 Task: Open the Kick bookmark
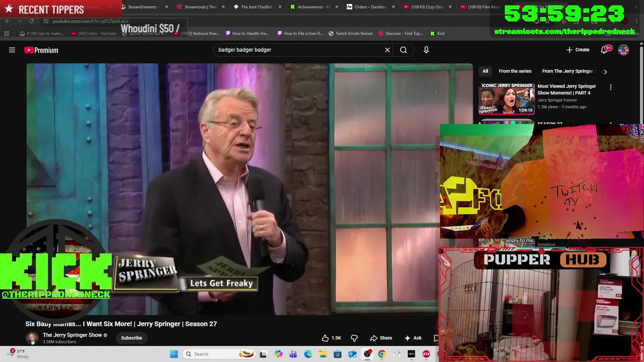[x=437, y=33]
